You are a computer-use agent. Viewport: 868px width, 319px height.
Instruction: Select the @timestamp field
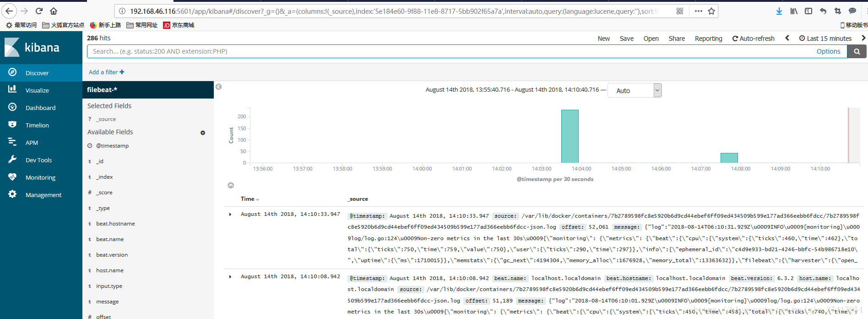pyautogui.click(x=112, y=146)
